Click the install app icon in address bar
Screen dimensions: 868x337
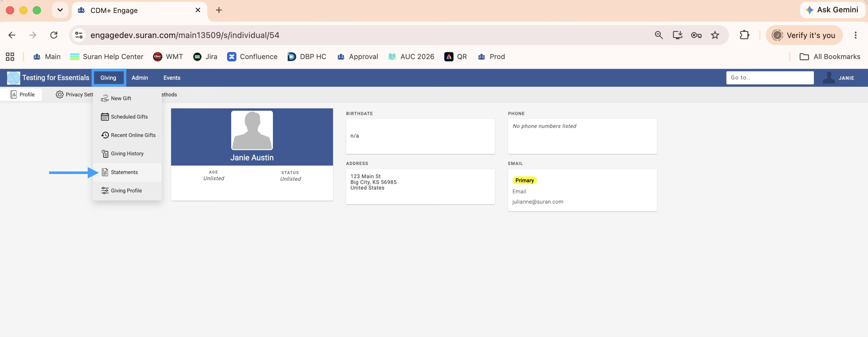(677, 35)
